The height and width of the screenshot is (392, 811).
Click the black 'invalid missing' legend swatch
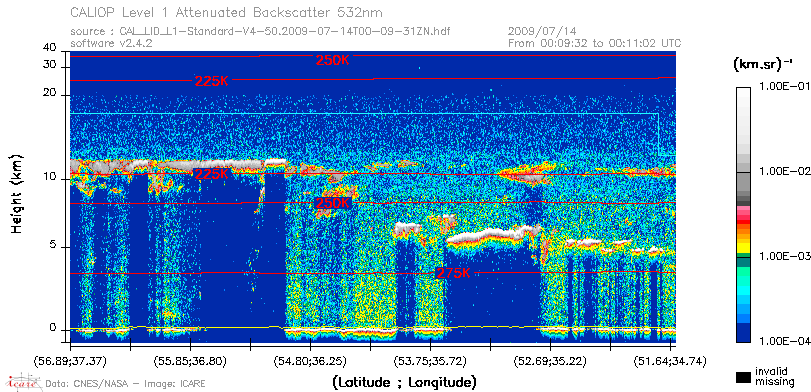[x=743, y=378]
